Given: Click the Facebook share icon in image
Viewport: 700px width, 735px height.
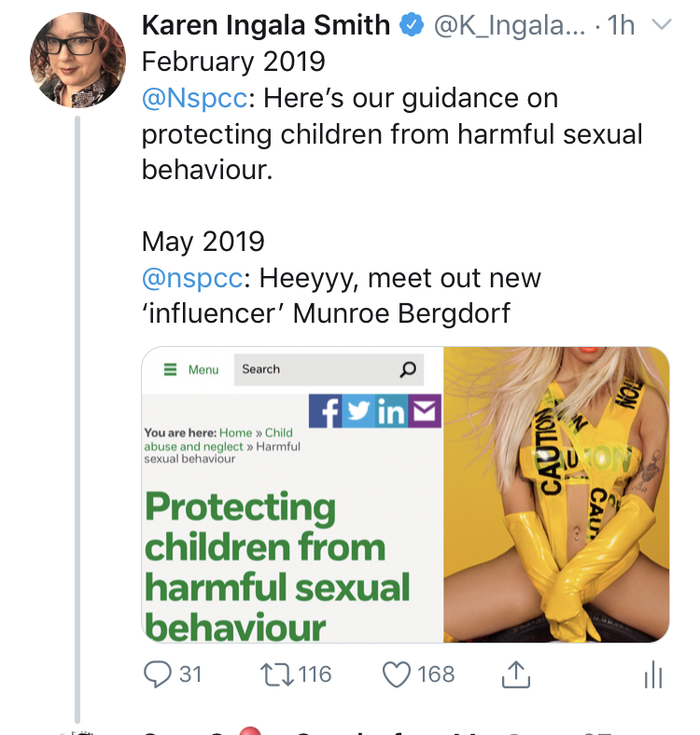Looking at the screenshot, I should [326, 410].
